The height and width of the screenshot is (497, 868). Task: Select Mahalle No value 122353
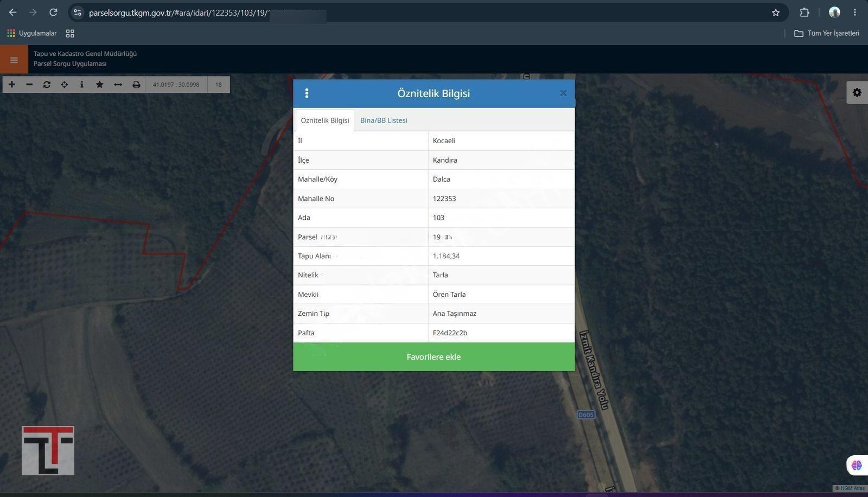click(x=501, y=199)
